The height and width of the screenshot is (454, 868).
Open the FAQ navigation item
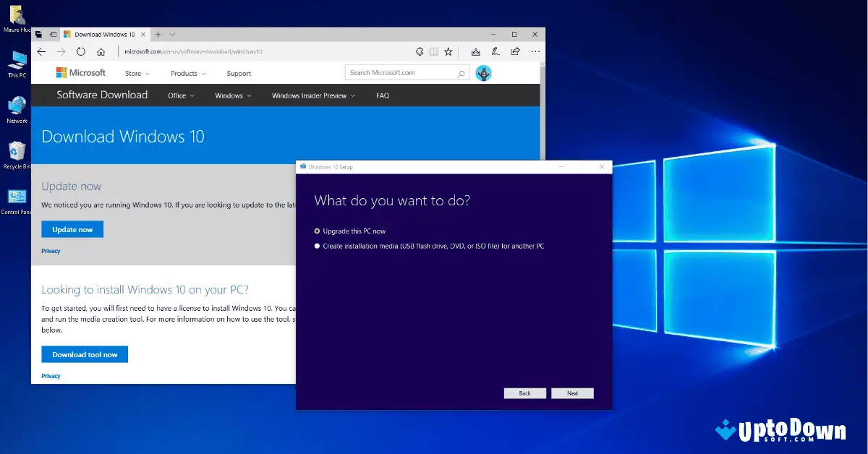click(x=382, y=95)
